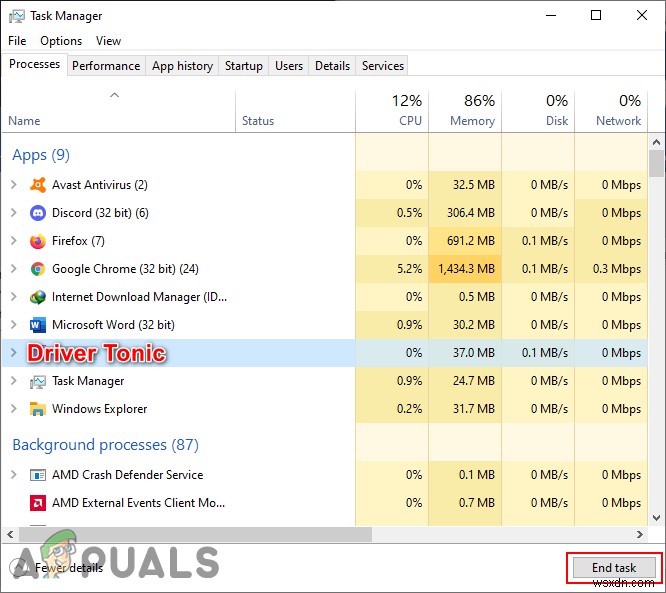Expand the Microsoft Word row
The width and height of the screenshot is (666, 593).
pos(14,325)
